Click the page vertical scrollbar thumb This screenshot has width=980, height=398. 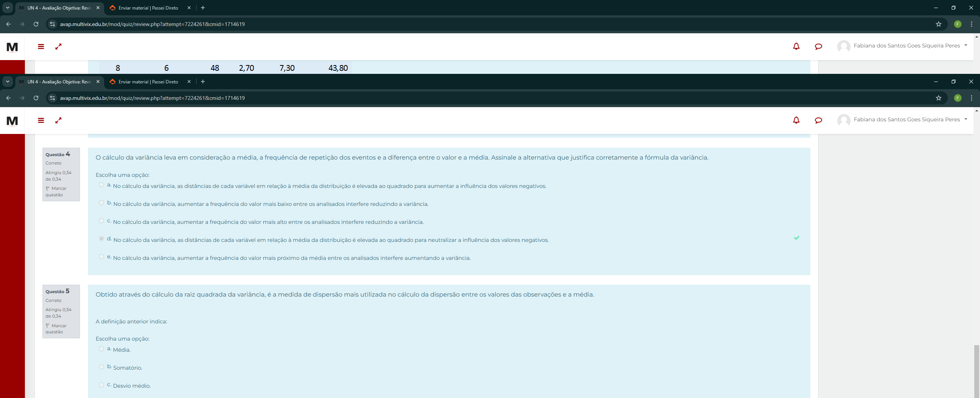(977, 370)
